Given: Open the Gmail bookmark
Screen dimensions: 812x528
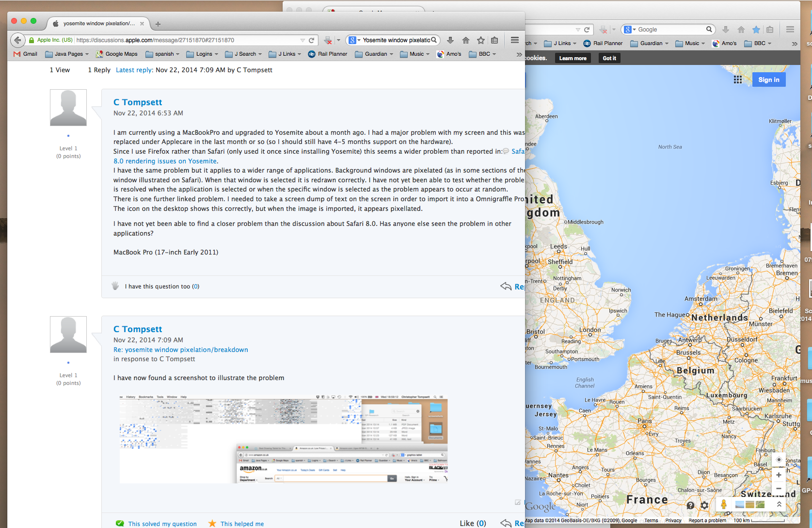Looking at the screenshot, I should tap(25, 54).
